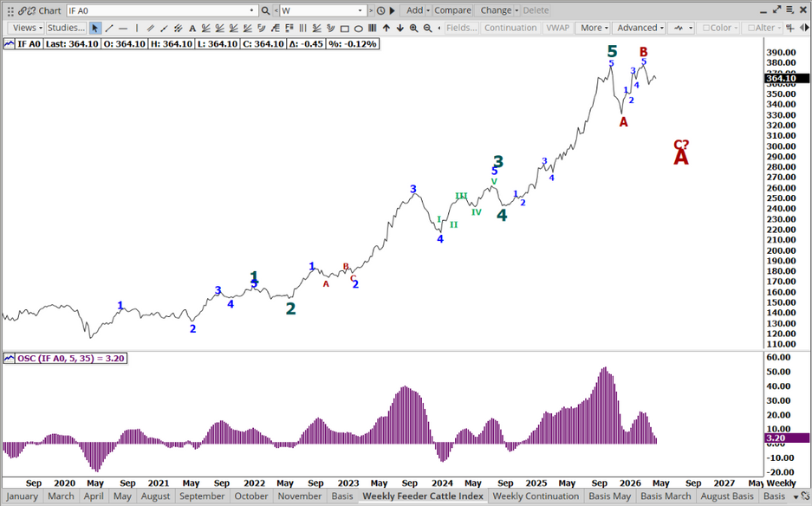This screenshot has width=812, height=506.
Task: Switch to the Basis March tab
Action: pyautogui.click(x=666, y=496)
